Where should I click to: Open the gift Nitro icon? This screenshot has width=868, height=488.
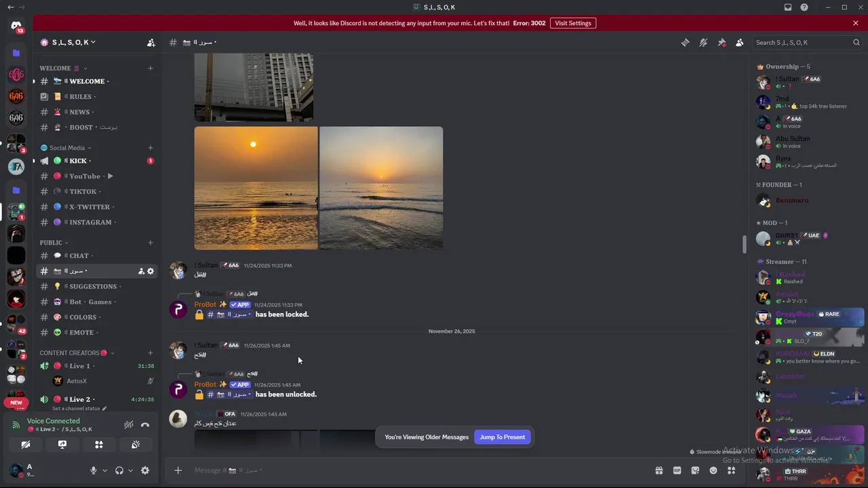[x=658, y=470]
